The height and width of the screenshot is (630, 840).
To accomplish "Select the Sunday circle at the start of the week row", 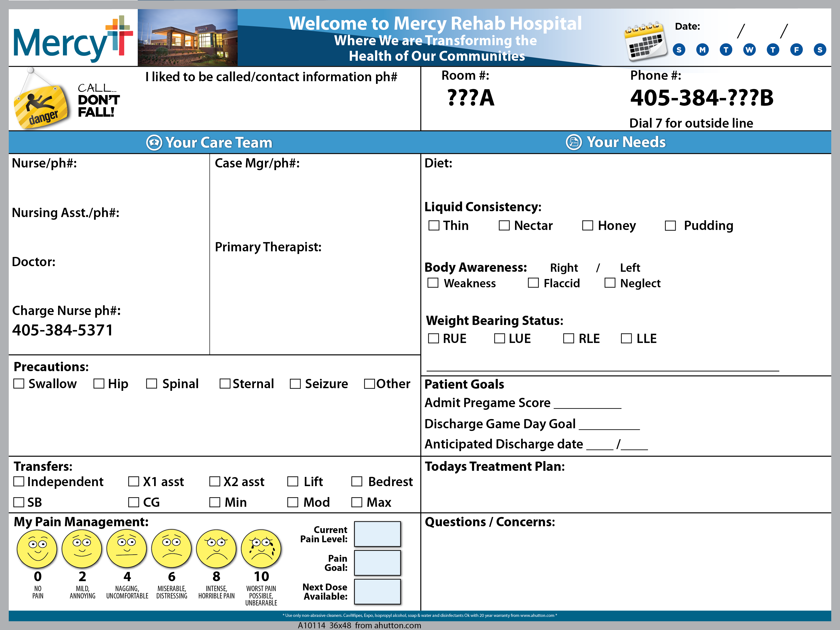I will click(679, 50).
